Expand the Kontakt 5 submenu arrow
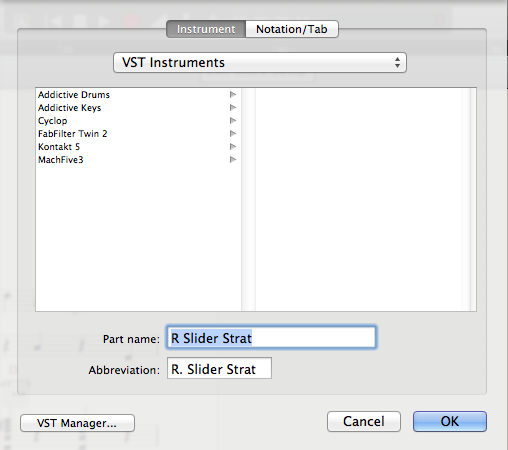The width and height of the screenshot is (508, 450). pos(233,147)
